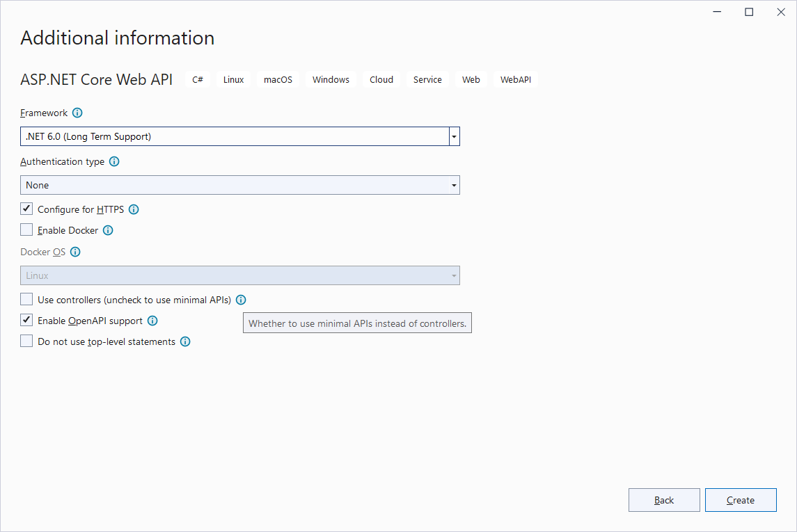Disable Enable OpenAPI support
This screenshot has width=797, height=532.
[x=26, y=319]
